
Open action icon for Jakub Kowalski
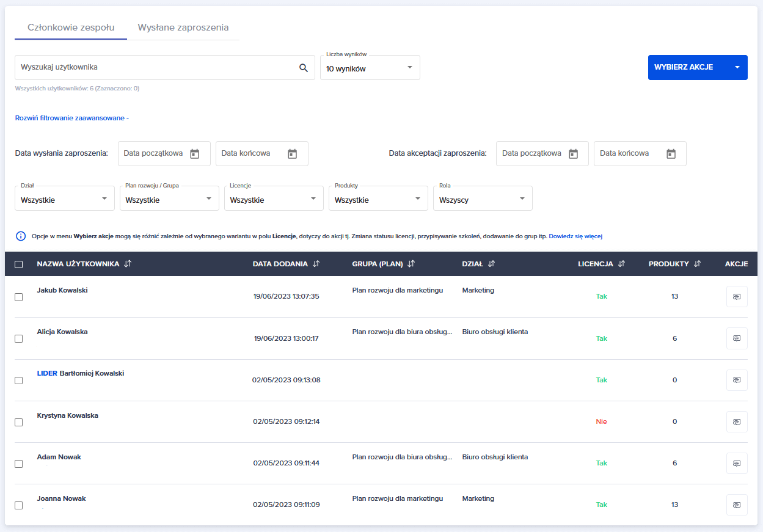pyautogui.click(x=737, y=297)
